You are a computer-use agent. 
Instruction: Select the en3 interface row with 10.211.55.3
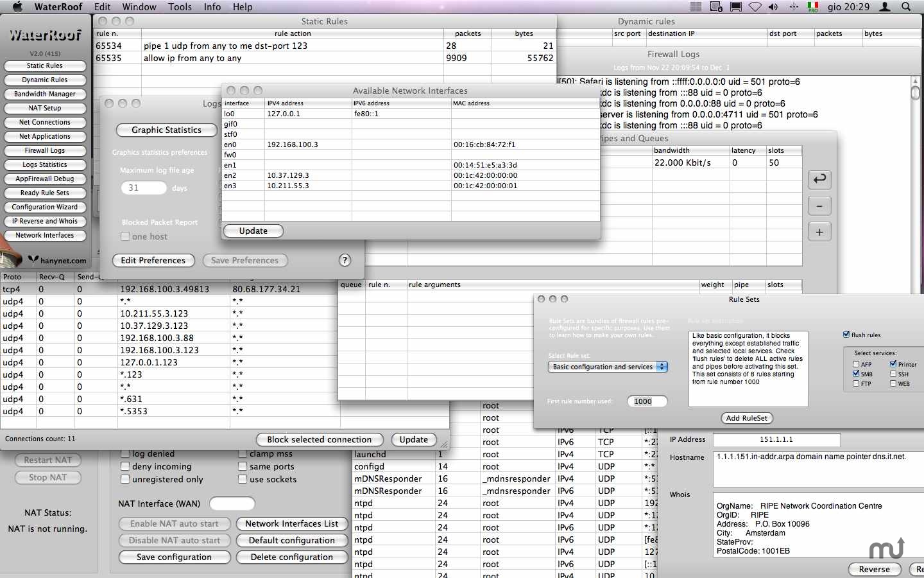(x=411, y=186)
